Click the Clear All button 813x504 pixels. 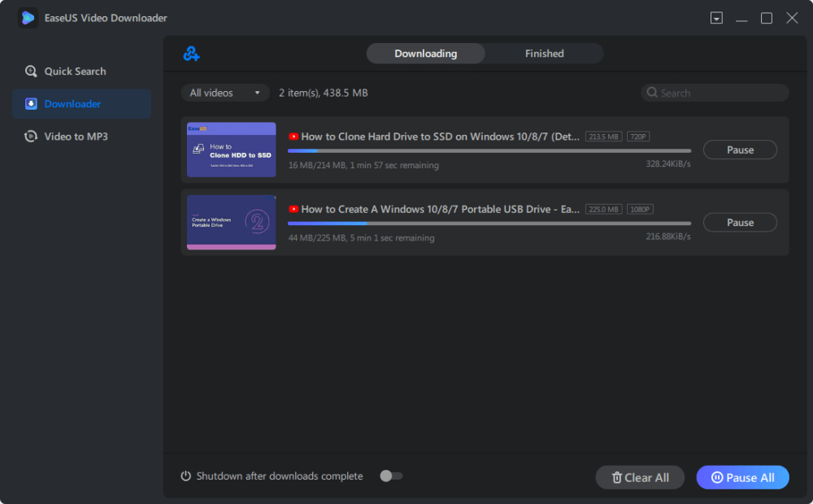click(x=640, y=478)
